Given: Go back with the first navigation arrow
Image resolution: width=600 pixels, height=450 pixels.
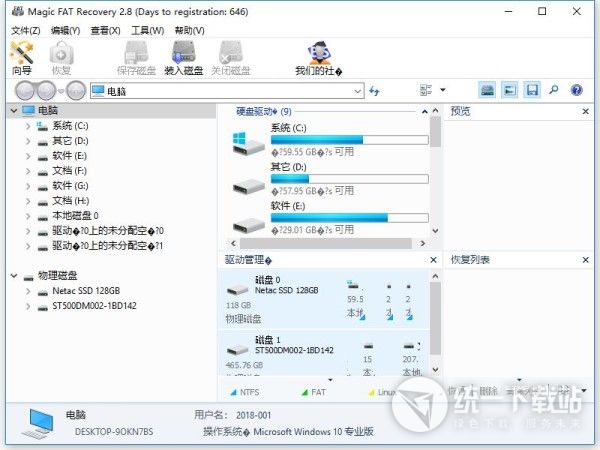Looking at the screenshot, I should [25, 91].
